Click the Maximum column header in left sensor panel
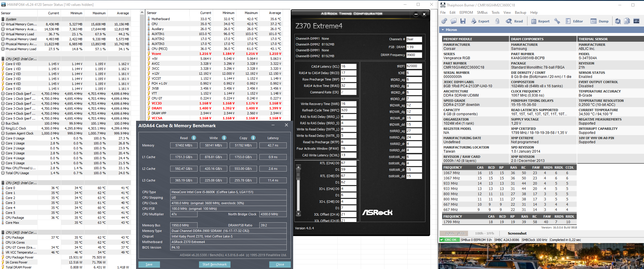This screenshot has height=269, width=644. click(99, 13)
